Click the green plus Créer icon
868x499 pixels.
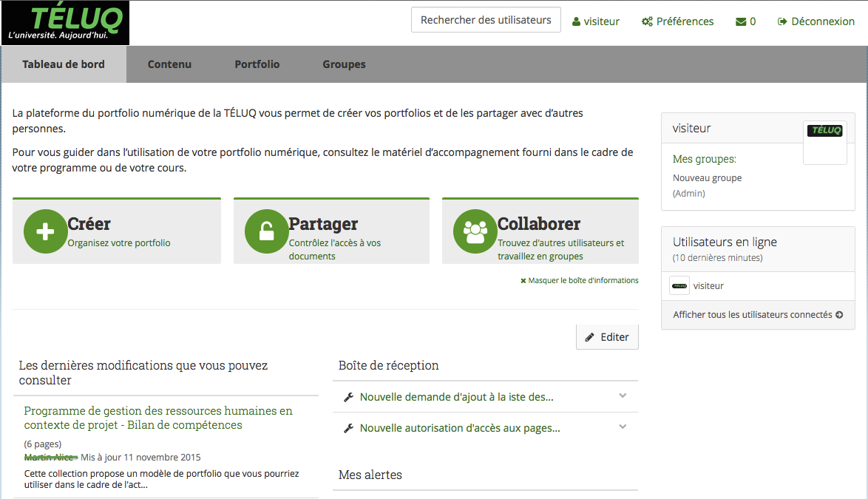[45, 231]
